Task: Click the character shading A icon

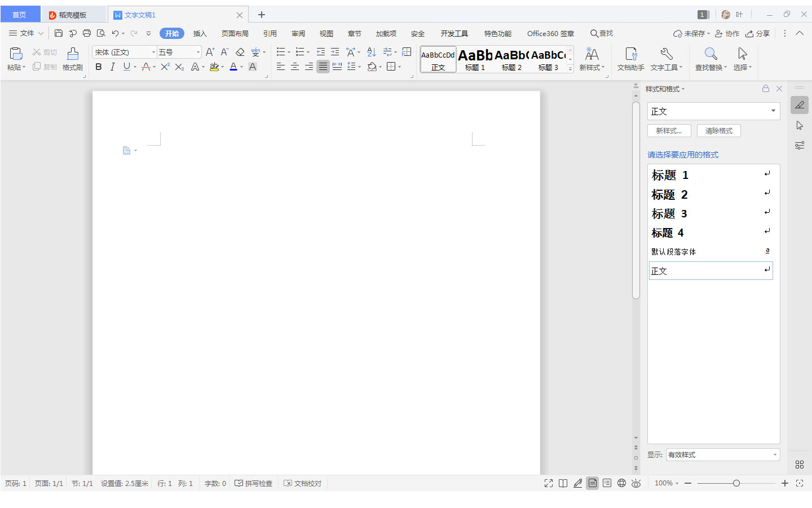Action: pyautogui.click(x=253, y=67)
